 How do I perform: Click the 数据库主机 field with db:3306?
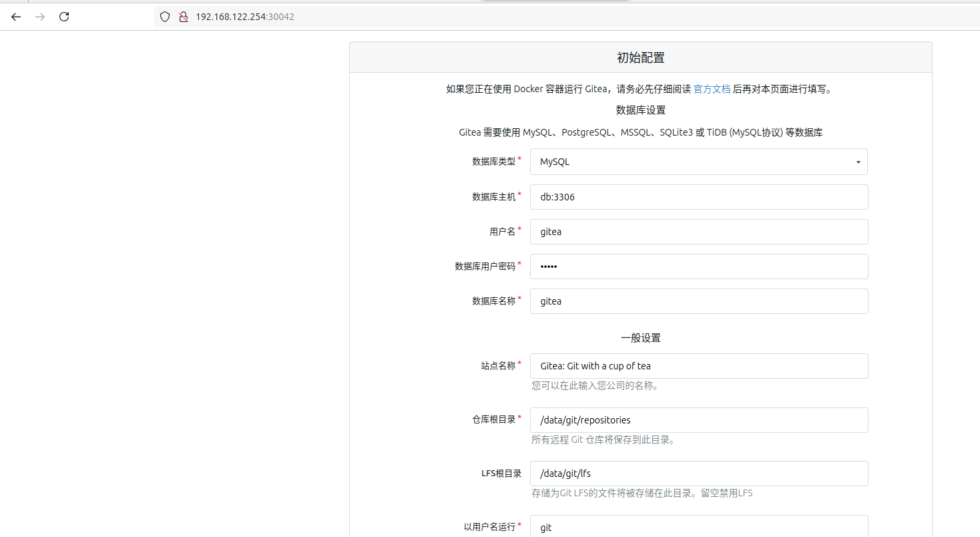point(699,197)
